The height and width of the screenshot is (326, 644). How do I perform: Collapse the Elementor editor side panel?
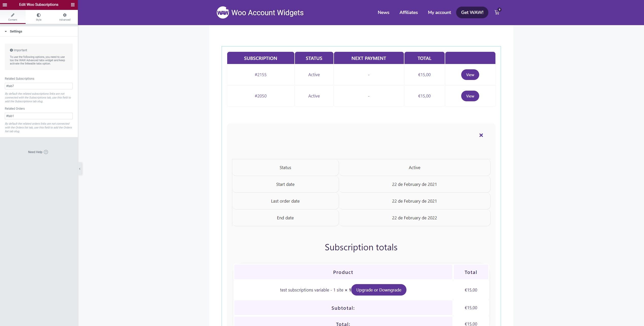point(80,169)
